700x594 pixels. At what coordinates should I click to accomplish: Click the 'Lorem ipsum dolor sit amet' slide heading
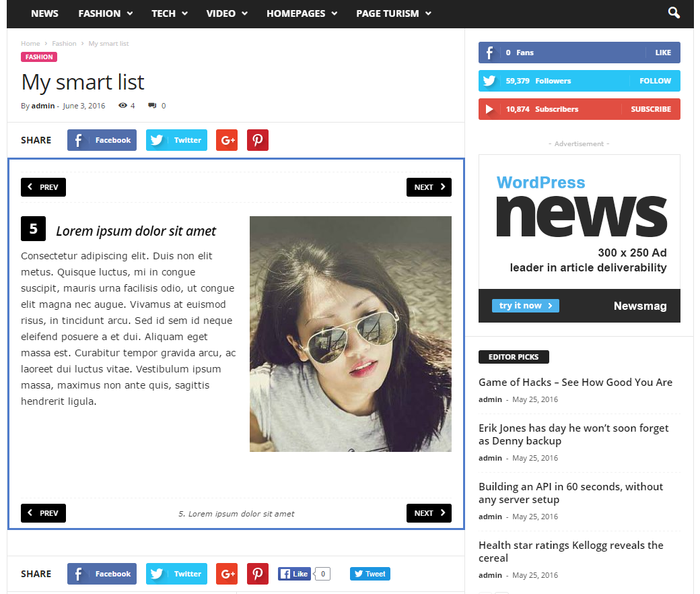(136, 231)
